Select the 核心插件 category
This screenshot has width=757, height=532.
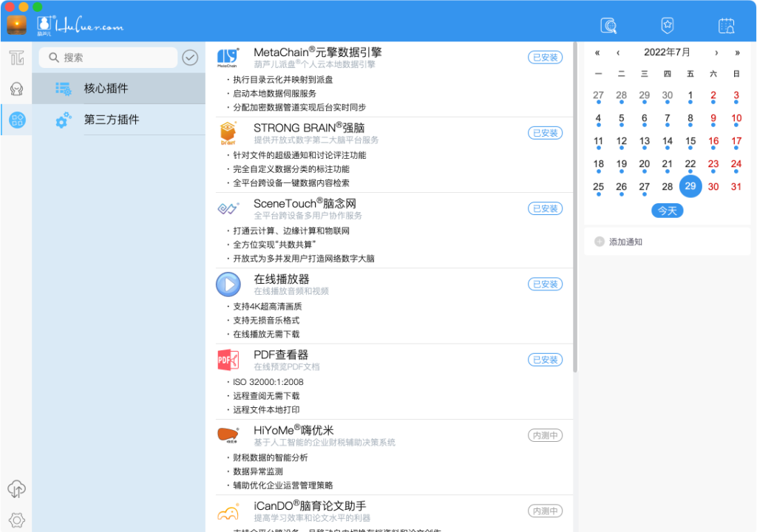[x=119, y=89]
